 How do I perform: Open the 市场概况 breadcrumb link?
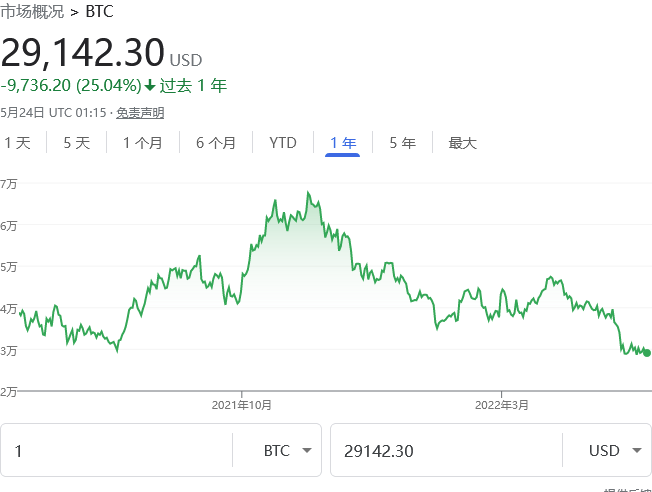[32, 13]
